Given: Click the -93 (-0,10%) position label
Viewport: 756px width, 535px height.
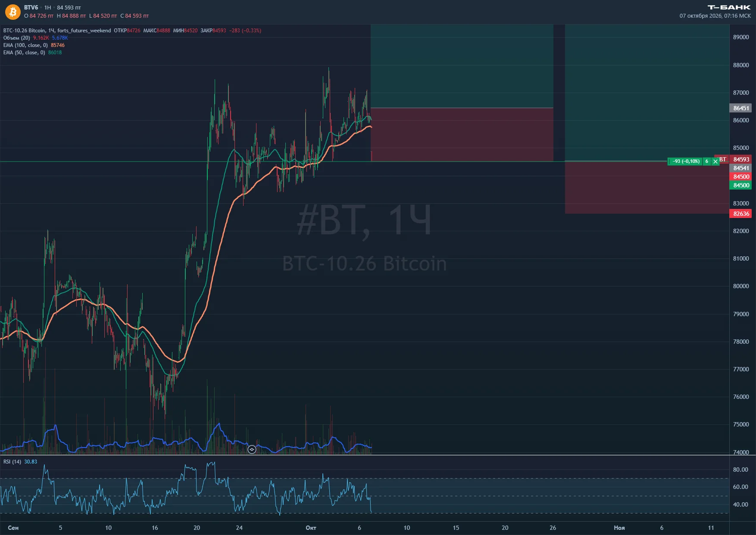Looking at the screenshot, I should (686, 162).
